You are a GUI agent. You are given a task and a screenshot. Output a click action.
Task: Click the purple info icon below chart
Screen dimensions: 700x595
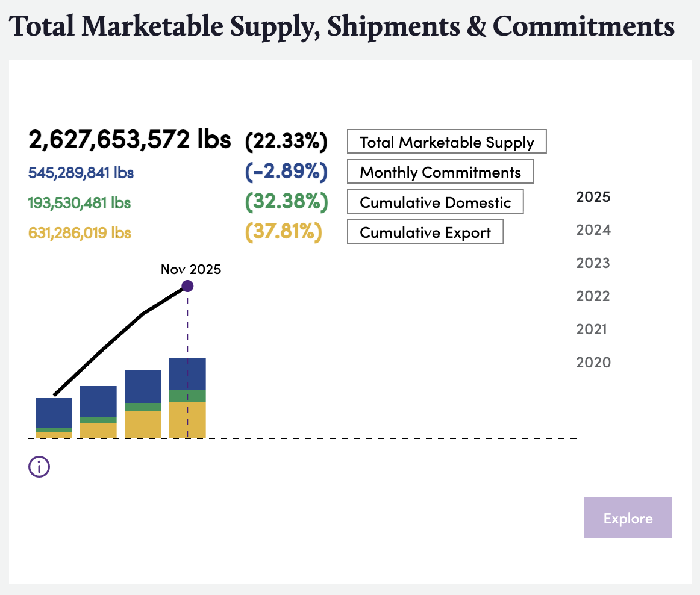tap(39, 466)
